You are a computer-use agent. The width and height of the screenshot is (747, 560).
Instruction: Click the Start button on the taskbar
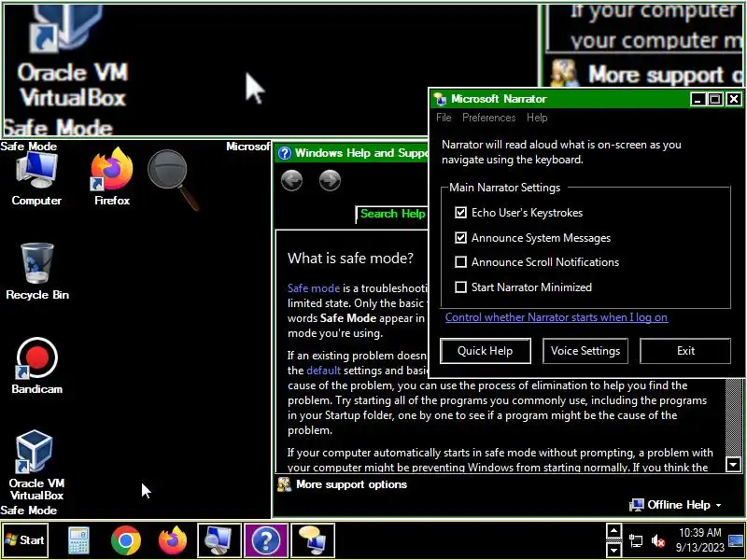25,540
